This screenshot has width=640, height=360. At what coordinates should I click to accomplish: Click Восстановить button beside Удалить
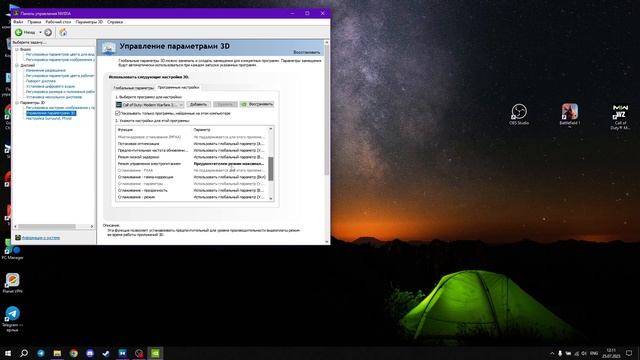257,104
